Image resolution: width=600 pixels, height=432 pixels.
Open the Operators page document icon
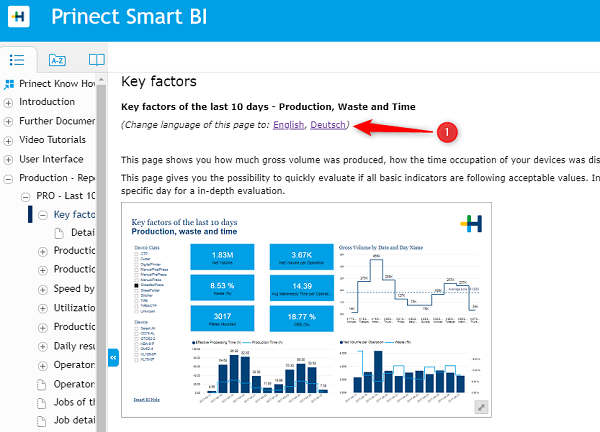click(42, 384)
